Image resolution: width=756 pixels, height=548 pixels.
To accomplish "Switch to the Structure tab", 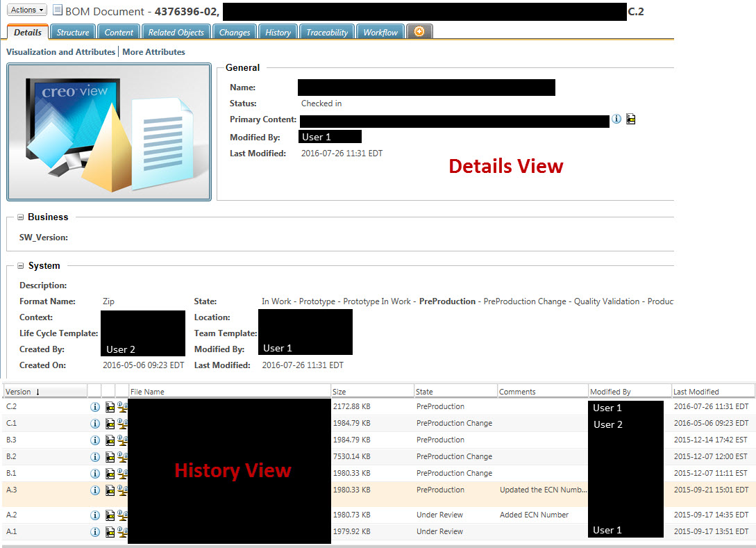I will 72,31.
